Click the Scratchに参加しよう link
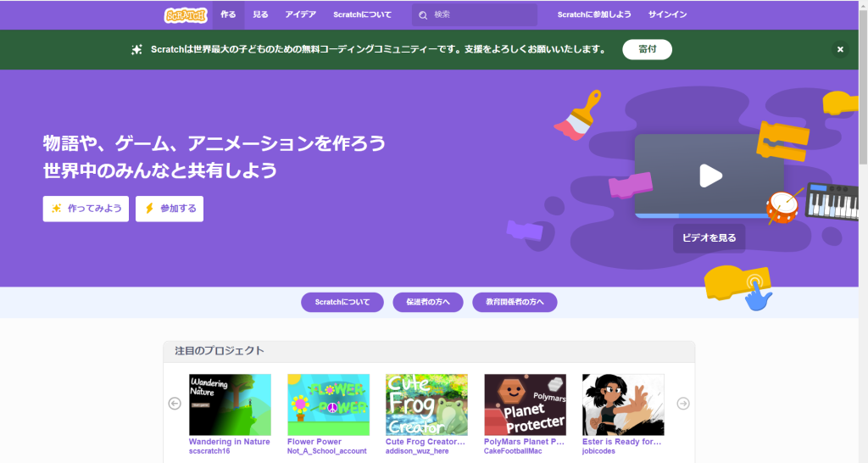This screenshot has width=868, height=463. click(x=593, y=14)
